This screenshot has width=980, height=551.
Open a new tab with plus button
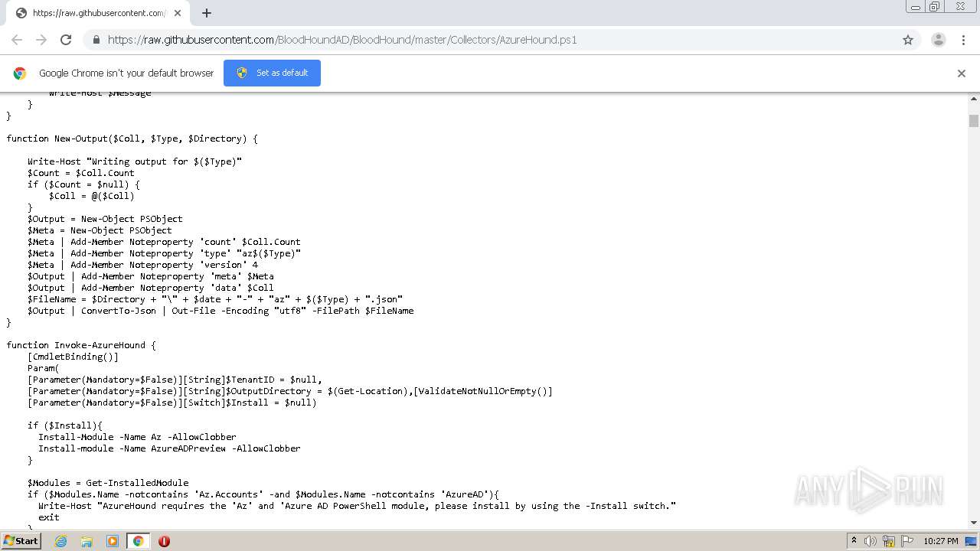click(207, 13)
